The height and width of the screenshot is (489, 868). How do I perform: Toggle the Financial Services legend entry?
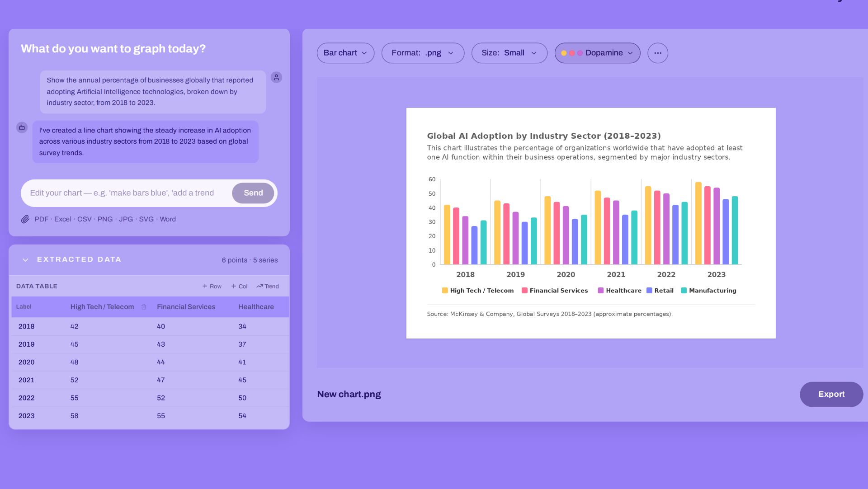pyautogui.click(x=555, y=291)
